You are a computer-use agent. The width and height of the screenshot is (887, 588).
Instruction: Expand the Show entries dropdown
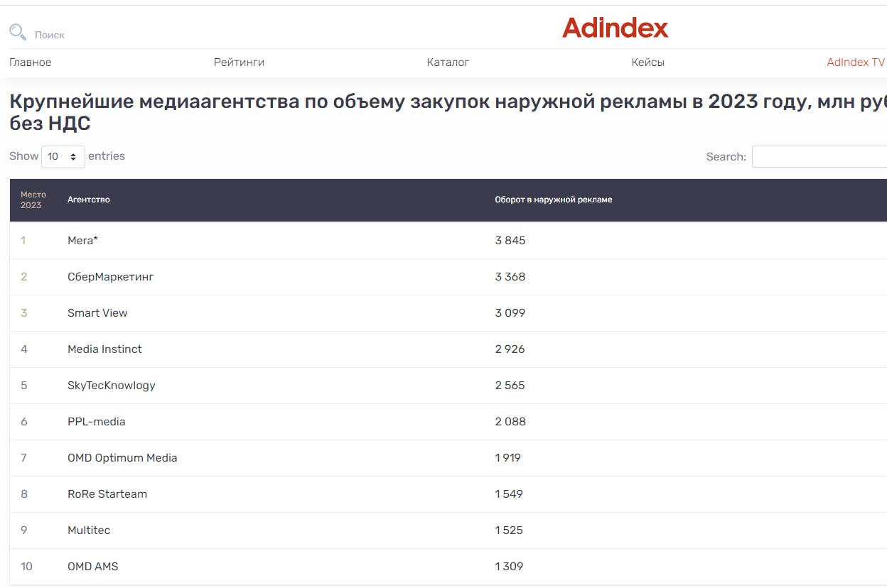tap(63, 156)
